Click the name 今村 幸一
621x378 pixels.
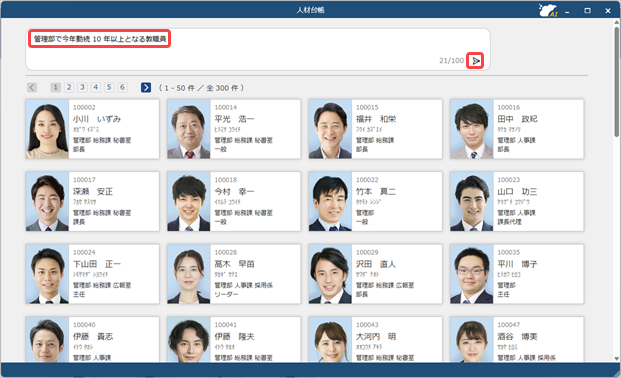234,191
